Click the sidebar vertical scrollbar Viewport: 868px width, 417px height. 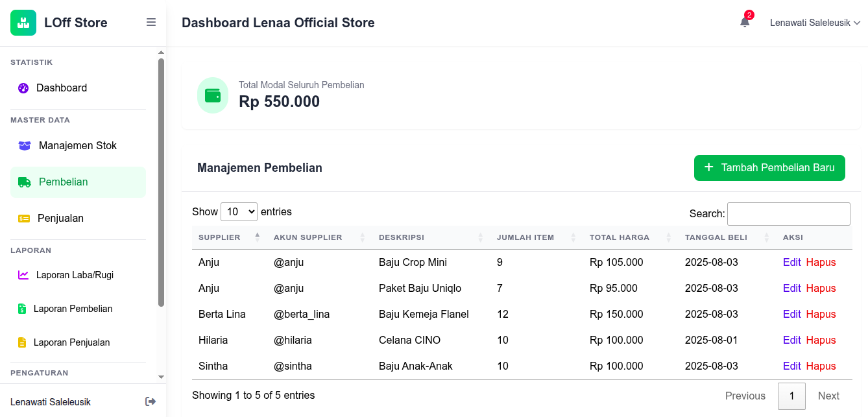coord(161,182)
